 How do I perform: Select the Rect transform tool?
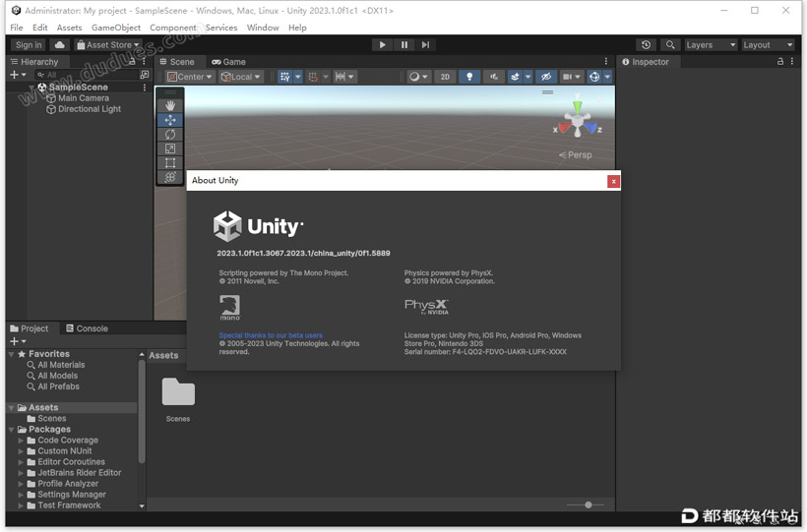[170, 163]
